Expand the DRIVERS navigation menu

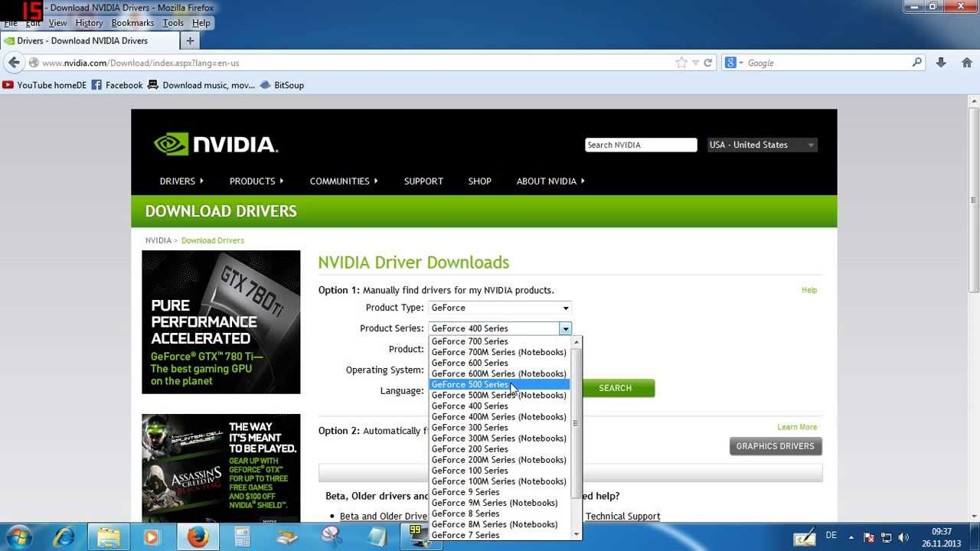[181, 181]
